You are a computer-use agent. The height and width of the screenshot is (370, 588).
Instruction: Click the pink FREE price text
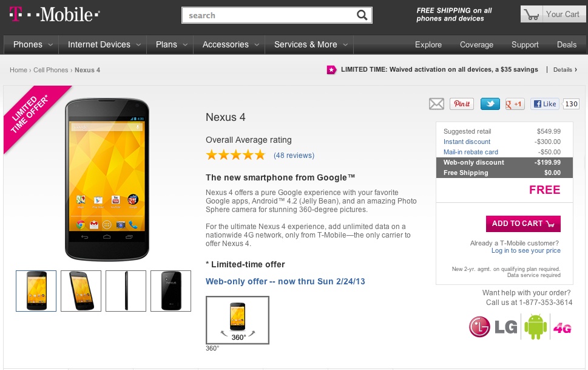click(x=544, y=190)
